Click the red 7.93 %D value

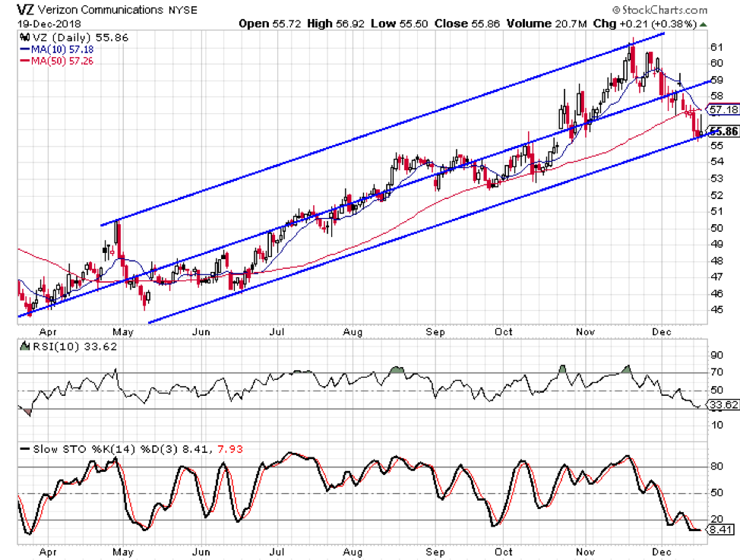(x=230, y=449)
